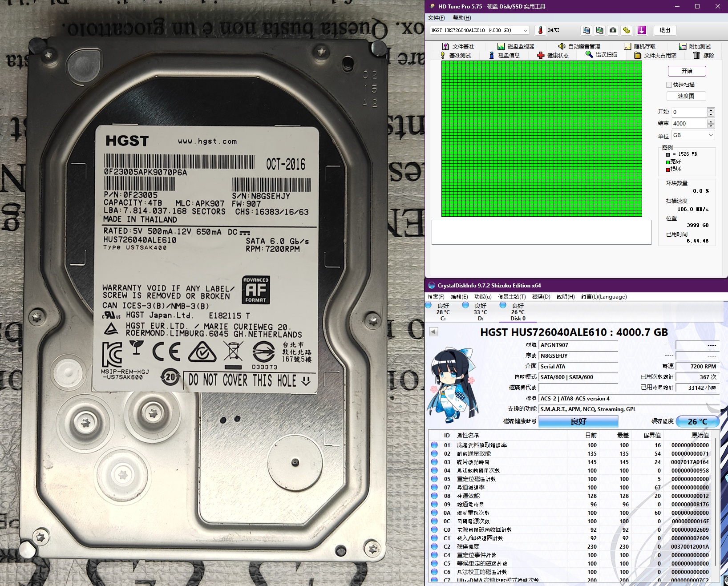Image resolution: width=728 pixels, height=586 pixels.
Task: Open HD Tune options via the yellow wrench icon
Action: tap(627, 30)
